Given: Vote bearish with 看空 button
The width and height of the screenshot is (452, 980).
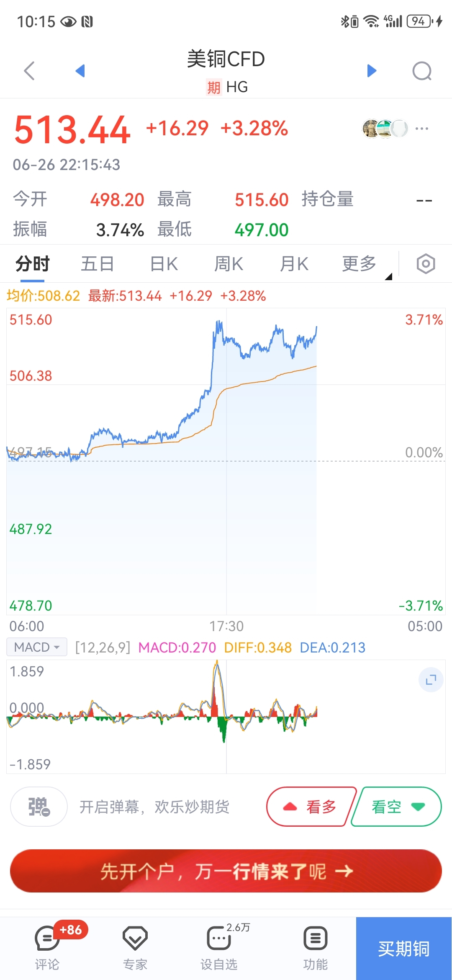Looking at the screenshot, I should (x=396, y=807).
